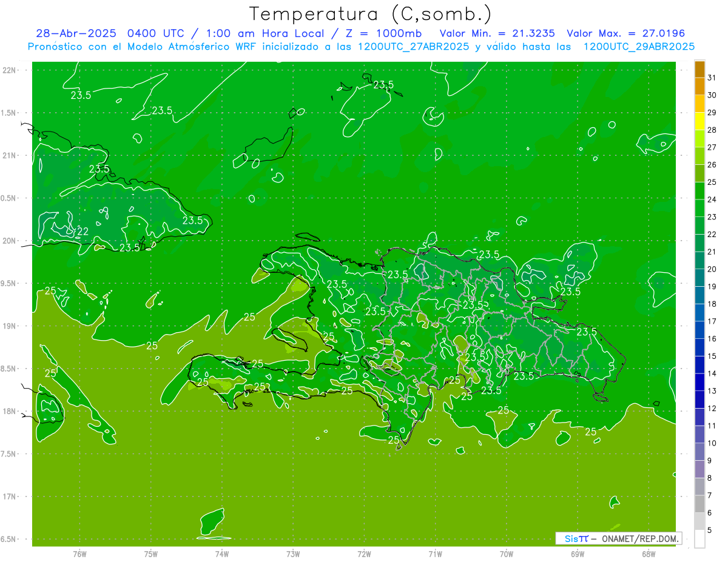Click the "24" value on the color scale
Image resolution: width=728 pixels, height=562 pixels.
tap(712, 199)
